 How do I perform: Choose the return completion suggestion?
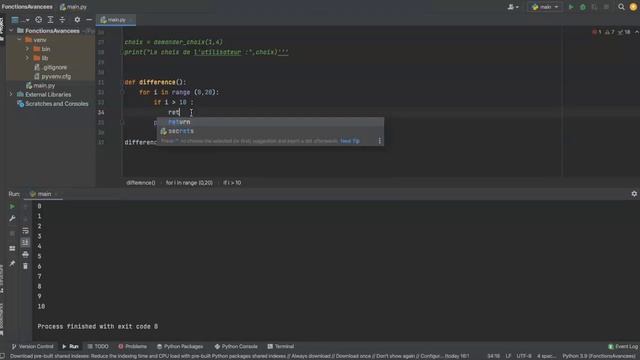coord(270,122)
